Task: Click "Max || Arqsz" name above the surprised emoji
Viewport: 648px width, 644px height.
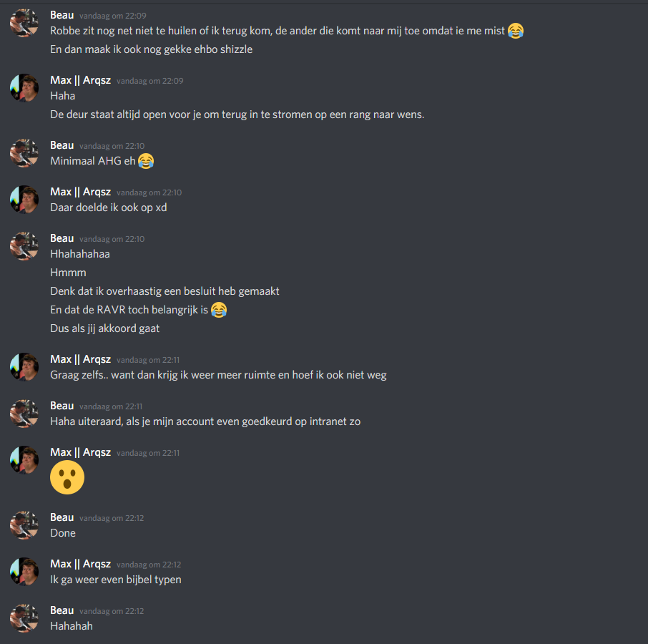Action: point(80,452)
